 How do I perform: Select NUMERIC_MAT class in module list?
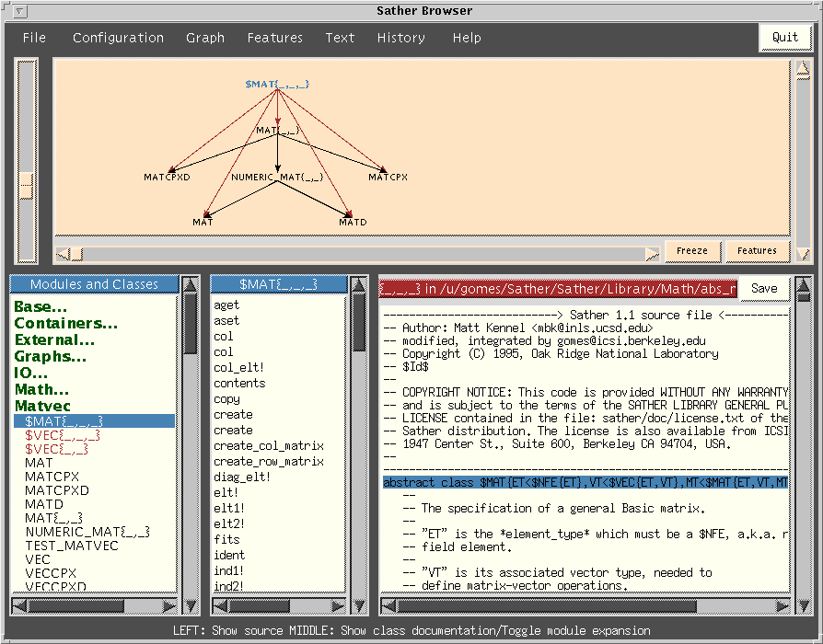point(87,532)
